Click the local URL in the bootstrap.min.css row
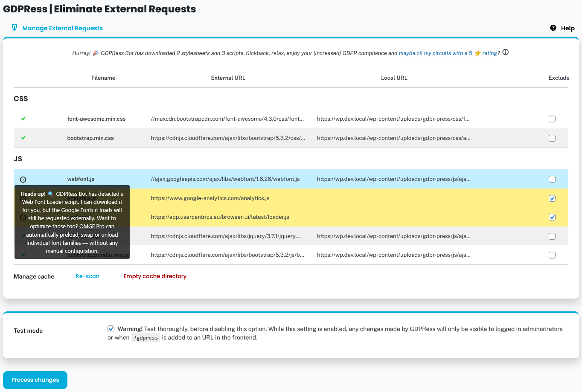 click(x=394, y=138)
